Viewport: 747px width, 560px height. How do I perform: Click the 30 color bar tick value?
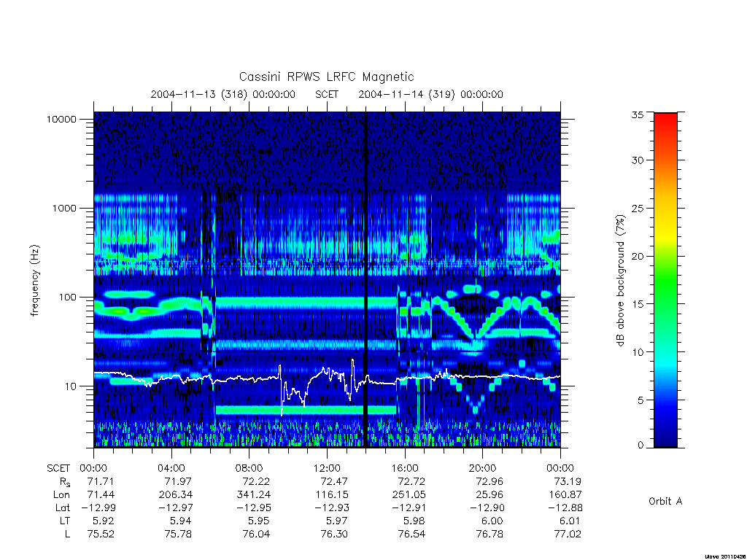[638, 160]
